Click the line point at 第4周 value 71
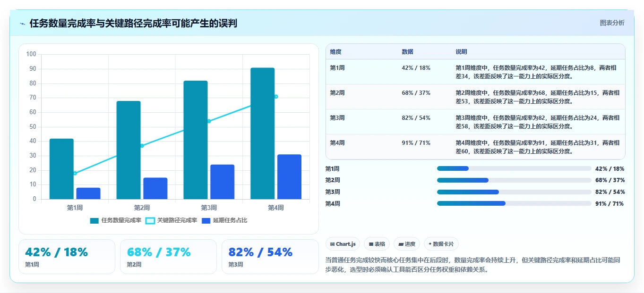The height and width of the screenshot is (293, 644). pos(276,97)
